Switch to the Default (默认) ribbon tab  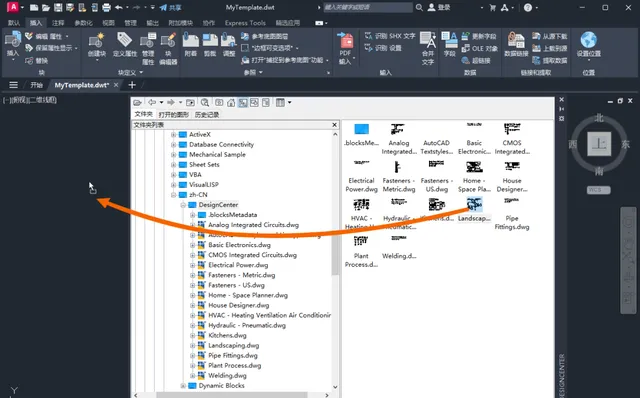point(14,23)
